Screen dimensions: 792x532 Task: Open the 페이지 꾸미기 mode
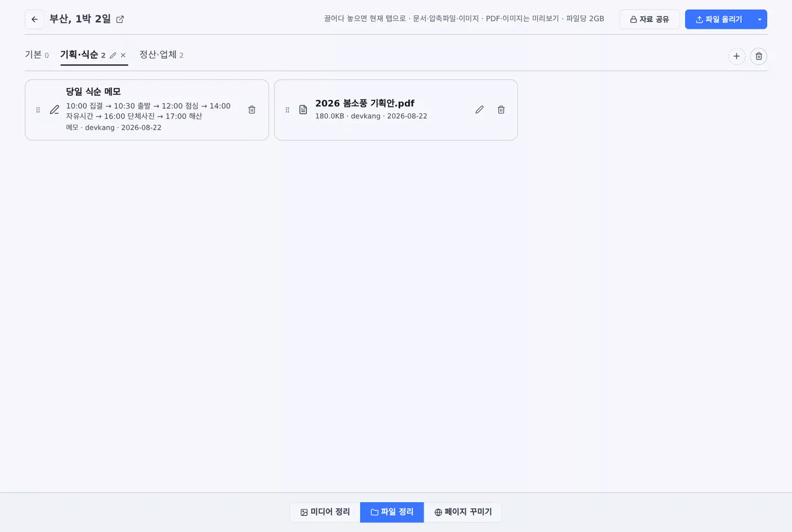point(463,512)
